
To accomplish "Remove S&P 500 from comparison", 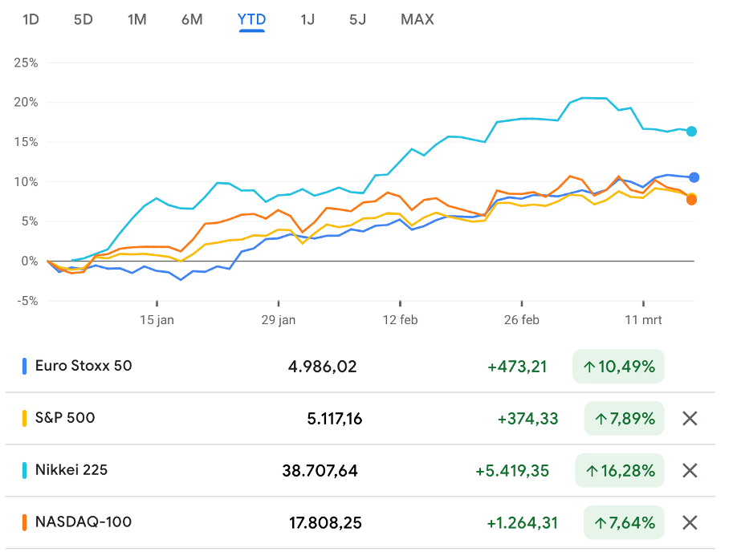I will (x=690, y=418).
